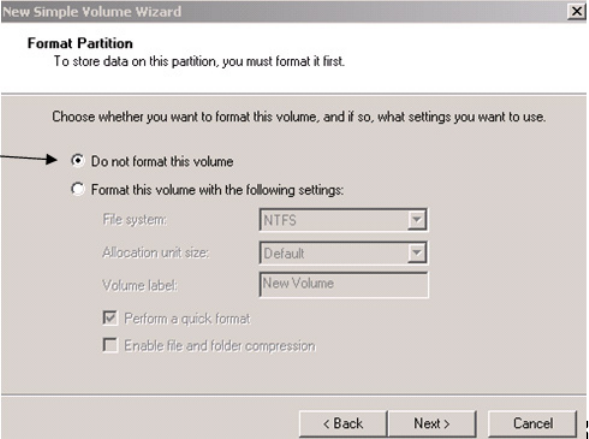Click into the Volume label text field
The height and width of the screenshot is (439, 589).
coord(343,285)
